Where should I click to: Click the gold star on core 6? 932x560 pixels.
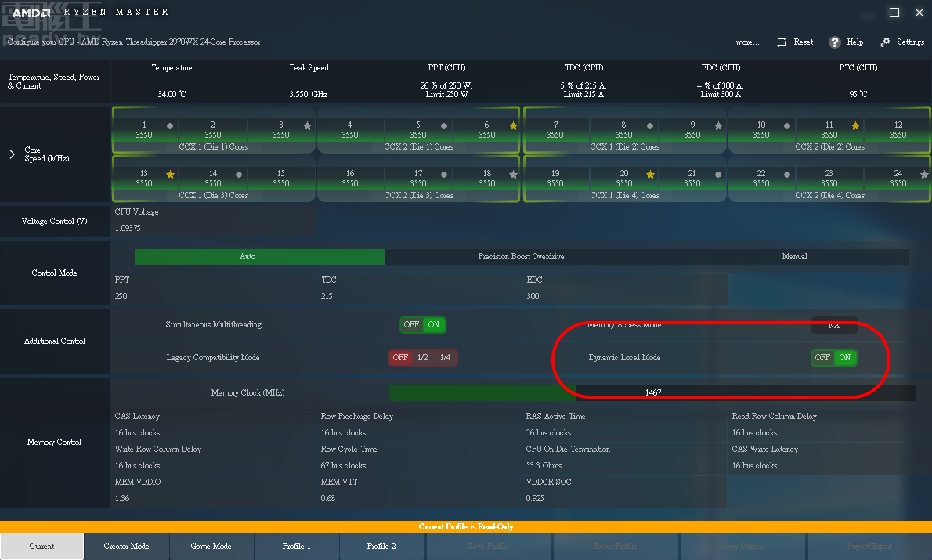[x=514, y=126]
